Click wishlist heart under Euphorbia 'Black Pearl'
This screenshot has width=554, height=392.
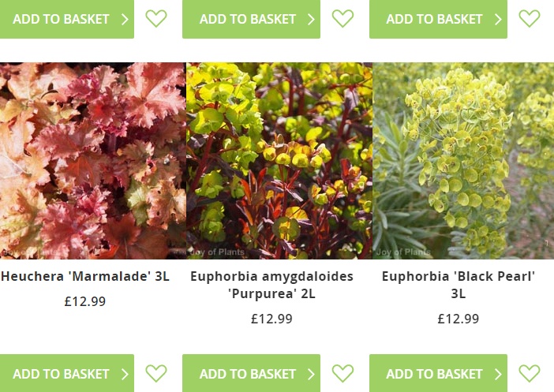(530, 373)
